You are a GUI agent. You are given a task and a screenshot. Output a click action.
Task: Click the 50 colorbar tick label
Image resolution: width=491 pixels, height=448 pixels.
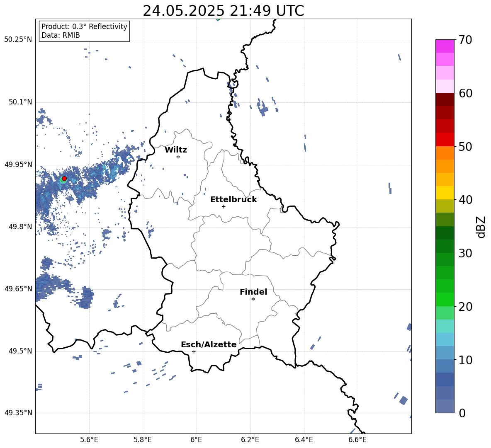tap(465, 147)
